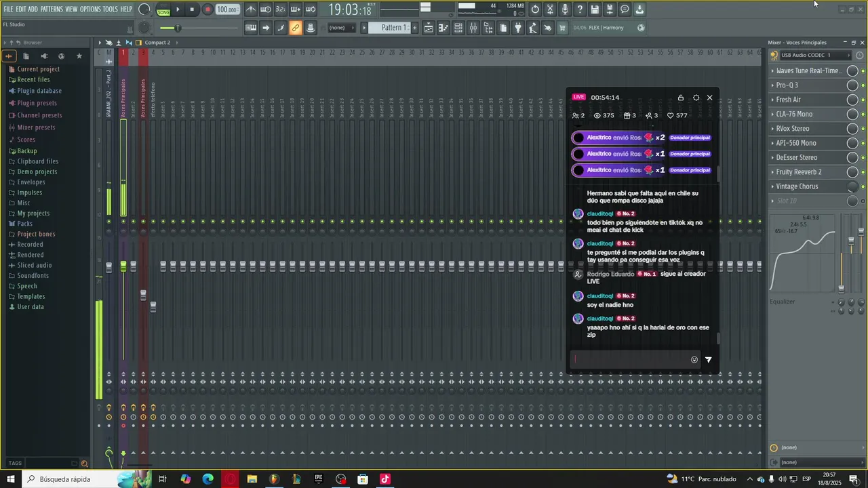Open the plugin picker plug icon
Image resolution: width=868 pixels, height=488 pixels.
518,28
